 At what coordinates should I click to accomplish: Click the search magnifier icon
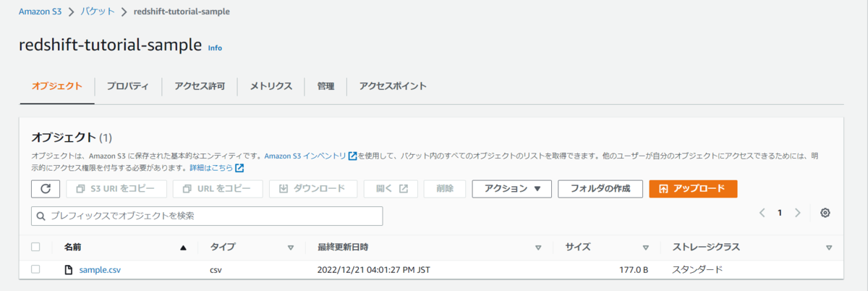tap(42, 216)
